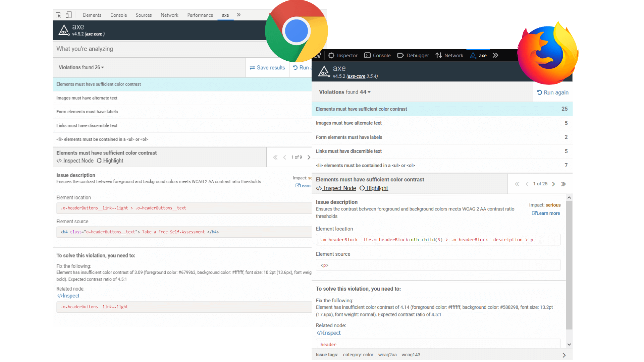
Task: Open the Elements tab in Chrome DevTools
Action: (92, 15)
